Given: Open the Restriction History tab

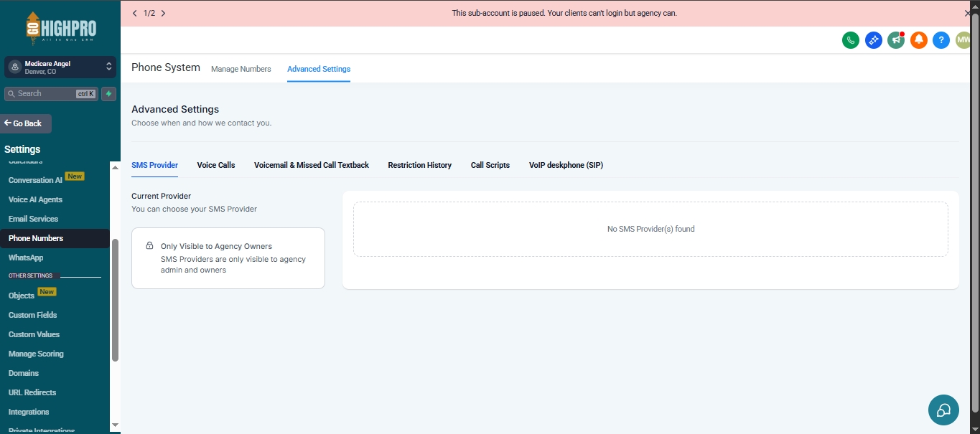Looking at the screenshot, I should (420, 165).
